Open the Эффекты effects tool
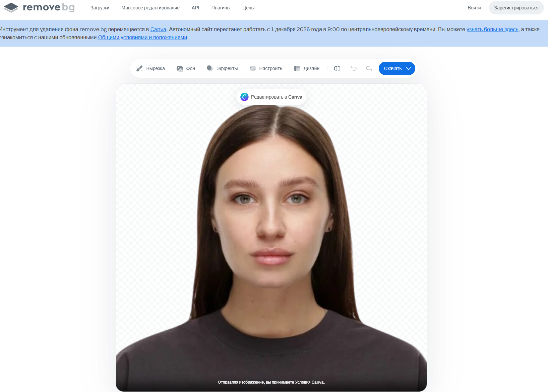Screen dimensions: 548x392 pyautogui.click(x=222, y=68)
